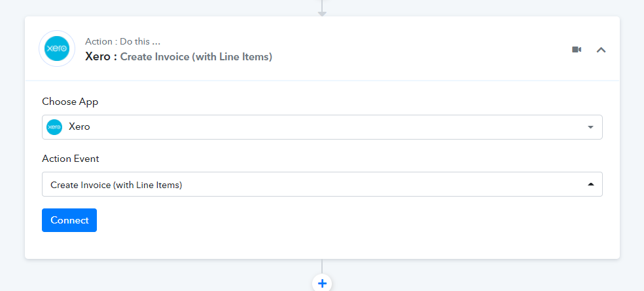Click the blue Connect button

pyautogui.click(x=69, y=220)
